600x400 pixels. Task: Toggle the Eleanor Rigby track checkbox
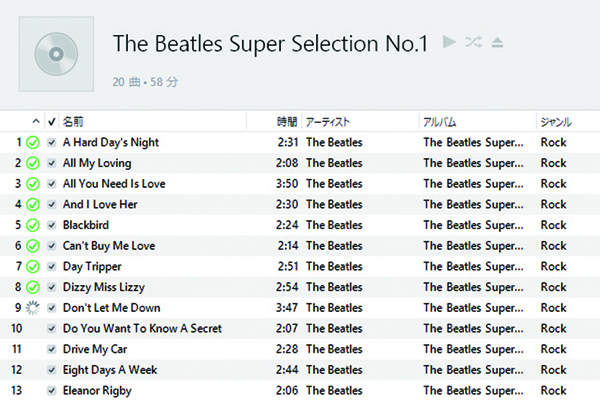[51, 391]
